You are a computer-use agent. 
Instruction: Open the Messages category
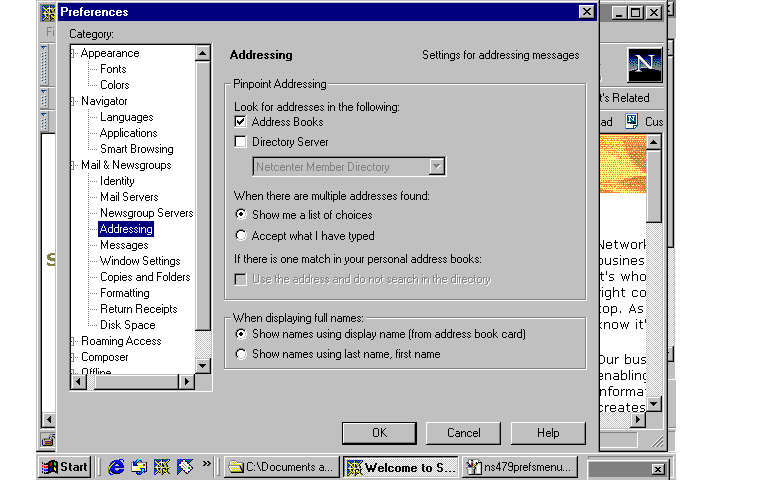pos(124,245)
